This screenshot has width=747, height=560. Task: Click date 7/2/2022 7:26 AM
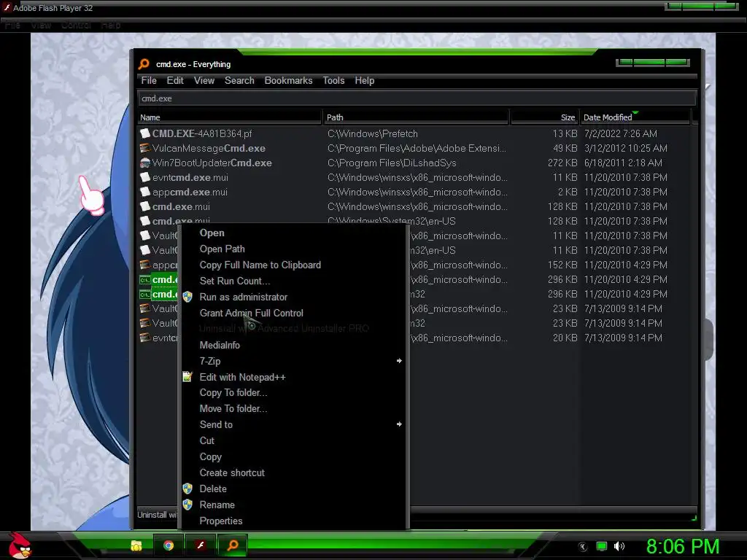[x=620, y=134]
